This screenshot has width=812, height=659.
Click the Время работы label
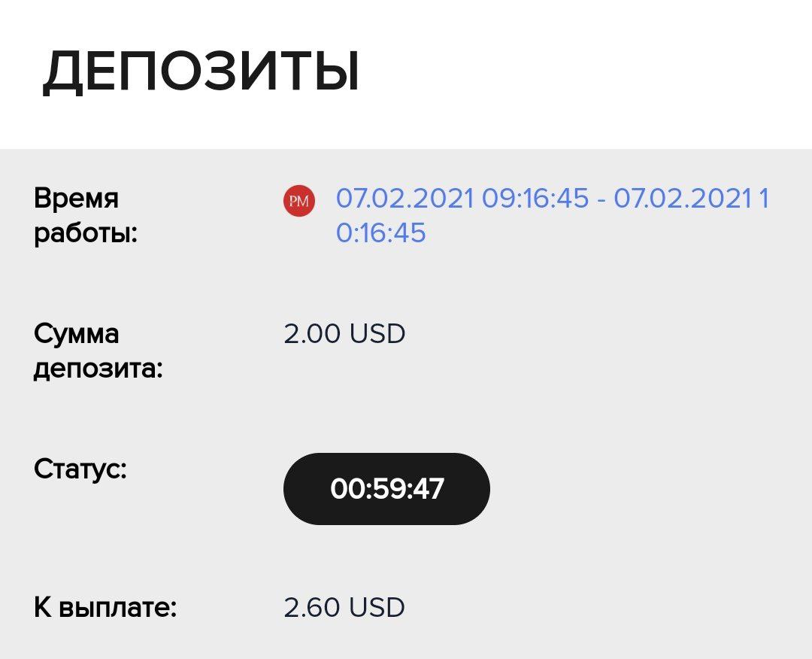tap(86, 215)
